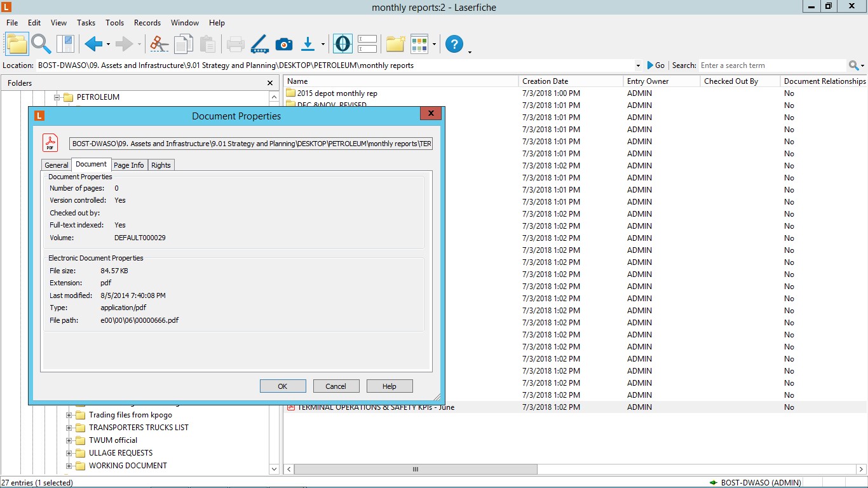Open the Tools menu
Viewport: 868px width, 488px height.
point(115,23)
